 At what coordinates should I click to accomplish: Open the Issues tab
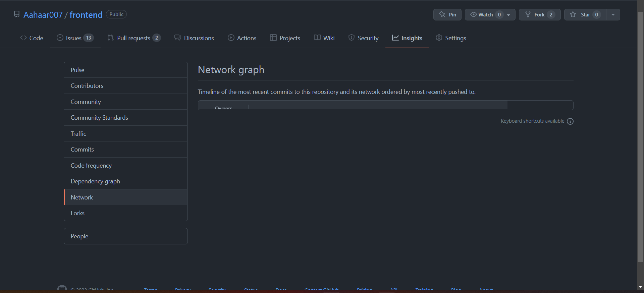click(75, 38)
